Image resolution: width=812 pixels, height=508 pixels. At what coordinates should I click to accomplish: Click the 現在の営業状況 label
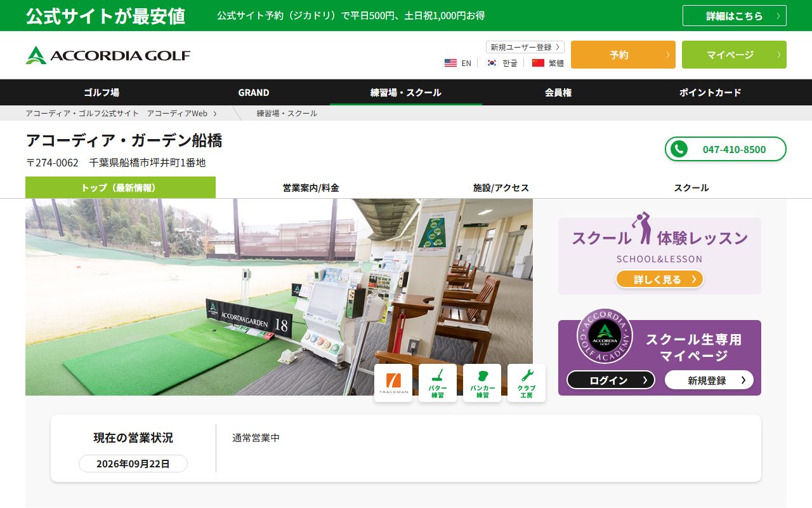(133, 438)
